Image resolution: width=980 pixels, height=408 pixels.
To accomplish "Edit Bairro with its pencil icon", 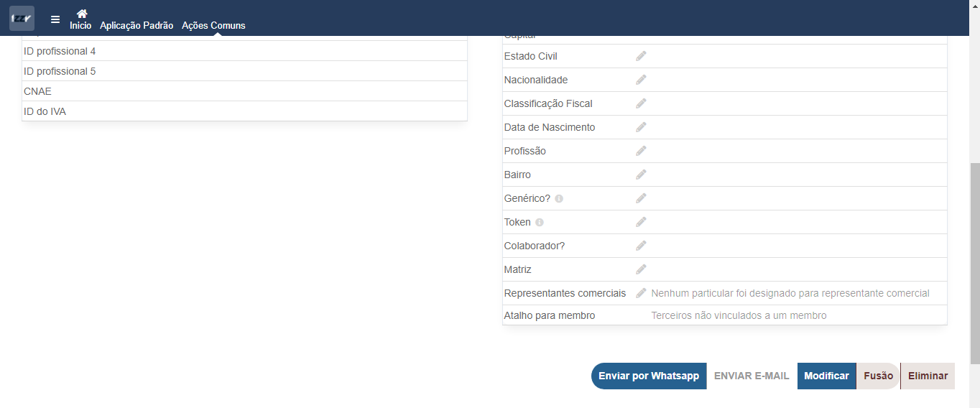I will [641, 175].
